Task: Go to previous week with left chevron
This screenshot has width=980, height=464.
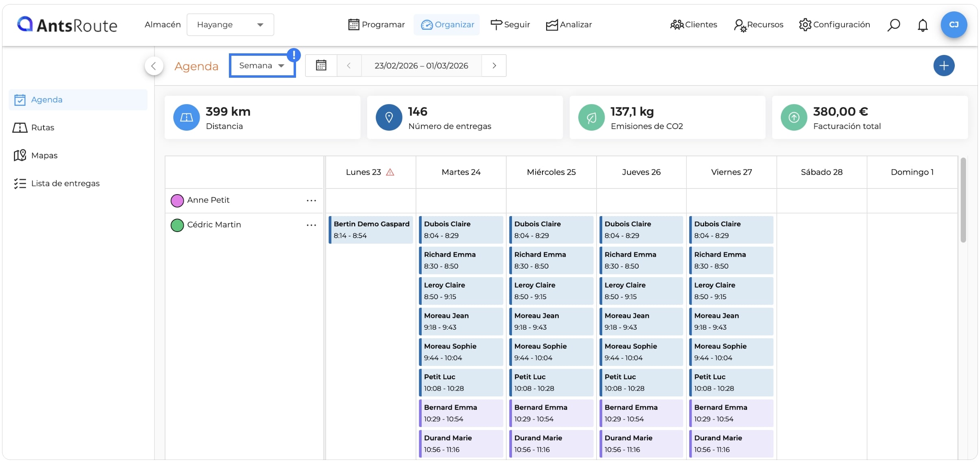Action: 349,66
